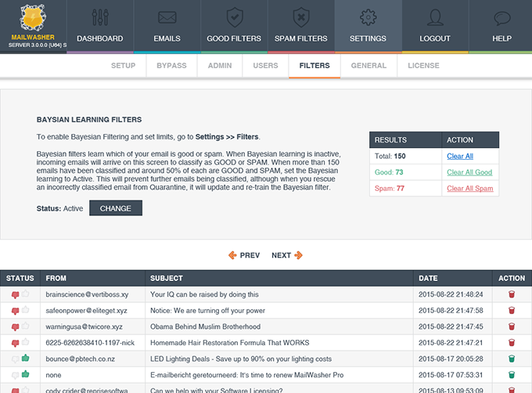The height and width of the screenshot is (393, 532).
Task: Click the orange PREV arrow icon
Action: (x=232, y=255)
